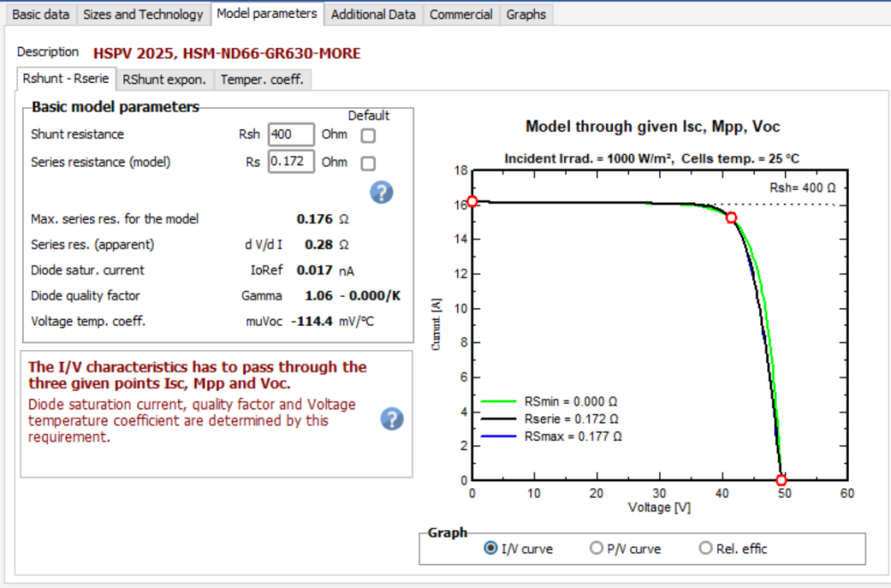Click the Rsh shunt resistance input field
This screenshot has width=891, height=588.
tap(290, 135)
